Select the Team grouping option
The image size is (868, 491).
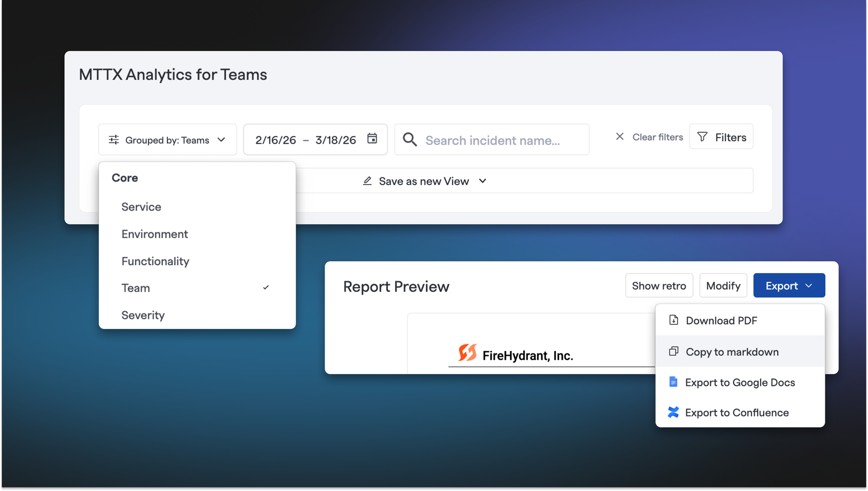(135, 288)
